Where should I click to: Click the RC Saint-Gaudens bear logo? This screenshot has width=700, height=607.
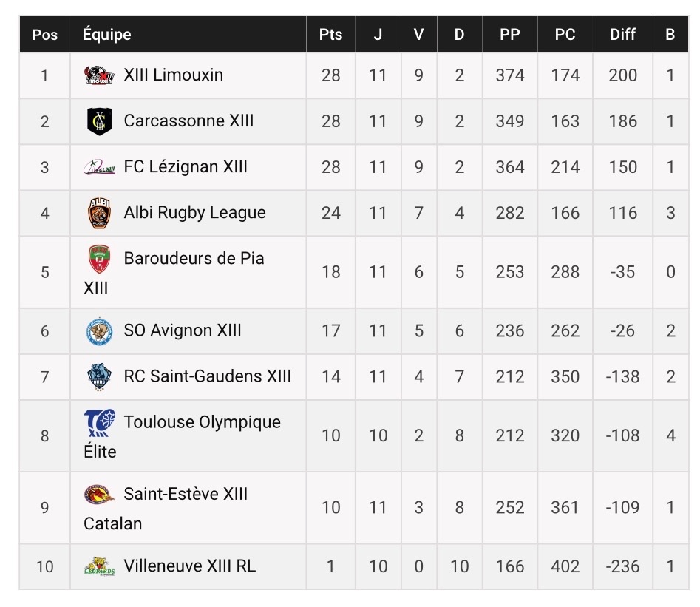[99, 377]
